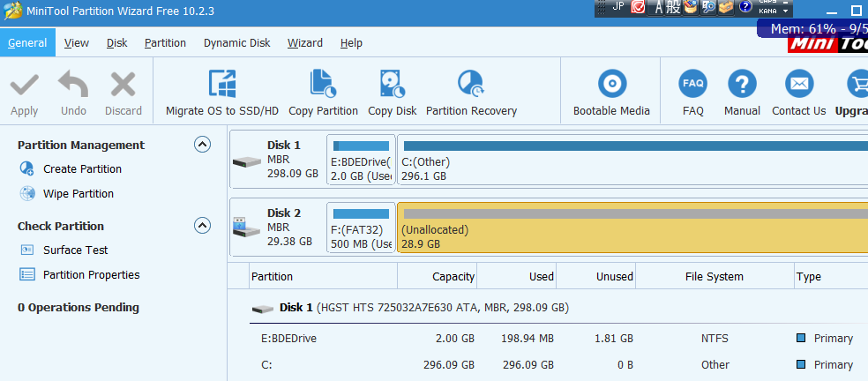The width and height of the screenshot is (868, 381).
Task: Click the Migrate OS to SSD/HD icon
Action: [221, 84]
